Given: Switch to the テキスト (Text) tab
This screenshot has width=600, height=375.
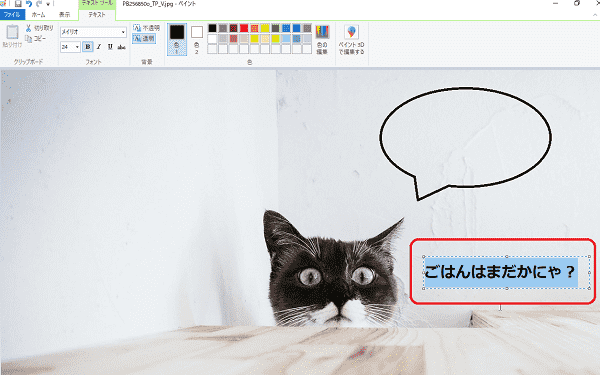Looking at the screenshot, I should (x=97, y=15).
